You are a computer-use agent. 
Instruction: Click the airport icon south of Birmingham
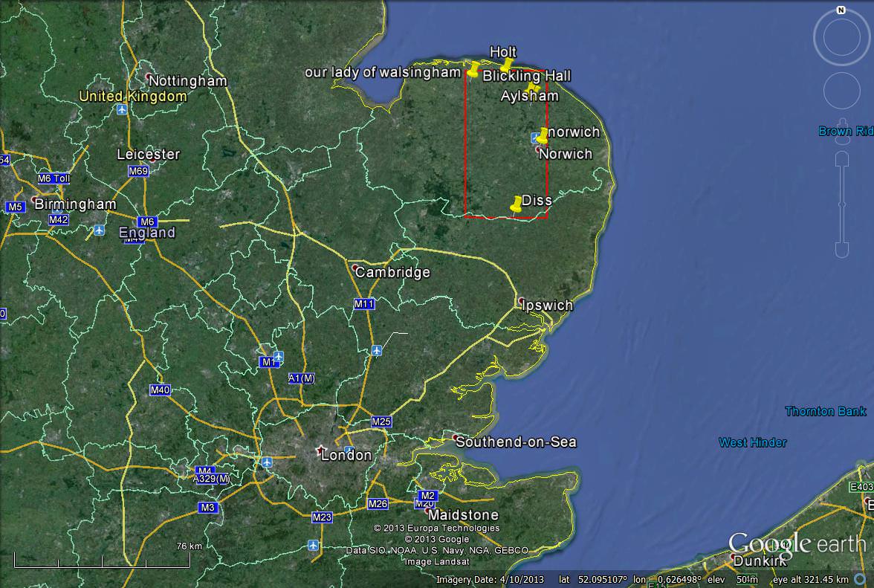pos(99,230)
